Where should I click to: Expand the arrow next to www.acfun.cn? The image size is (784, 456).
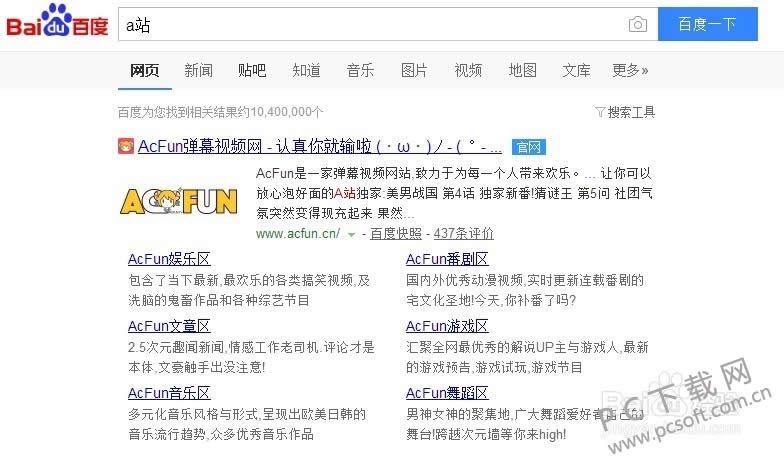pos(352,234)
